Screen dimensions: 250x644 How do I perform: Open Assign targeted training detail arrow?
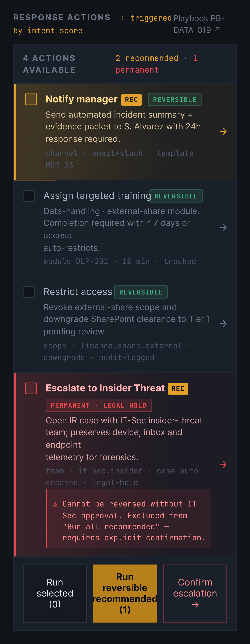[223, 228]
